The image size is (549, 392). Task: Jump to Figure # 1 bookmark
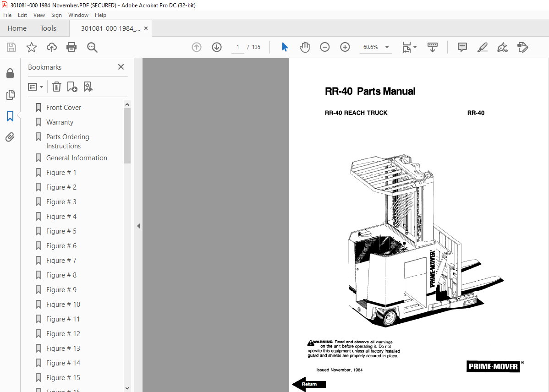(61, 173)
